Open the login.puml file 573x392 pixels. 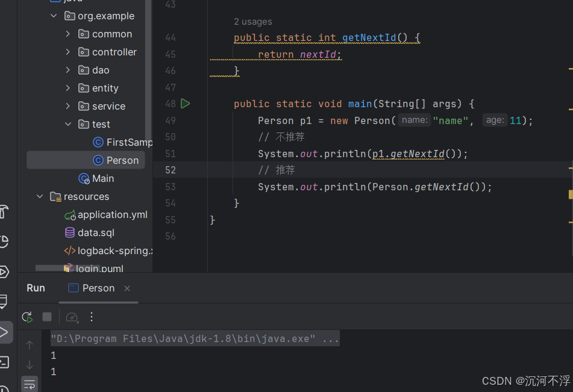coord(93,269)
